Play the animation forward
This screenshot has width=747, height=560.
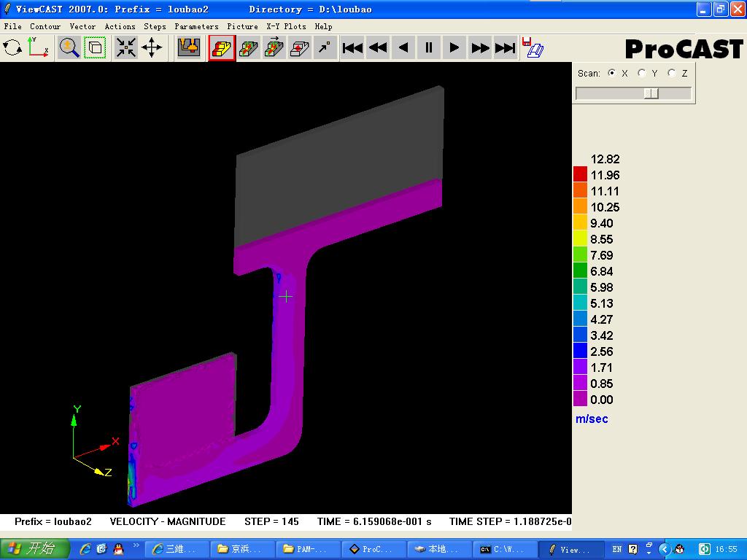[454, 47]
